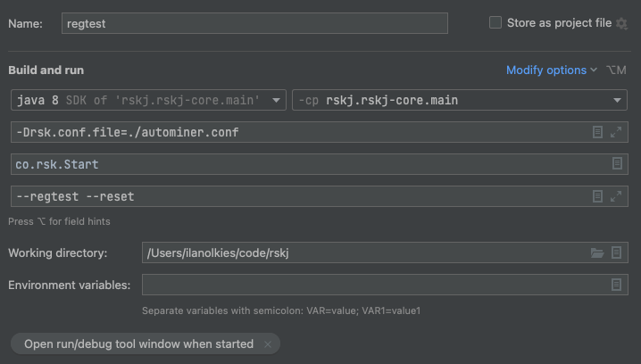This screenshot has height=364, width=641.
Task: Click the list icon in the program arguments field
Action: [598, 196]
